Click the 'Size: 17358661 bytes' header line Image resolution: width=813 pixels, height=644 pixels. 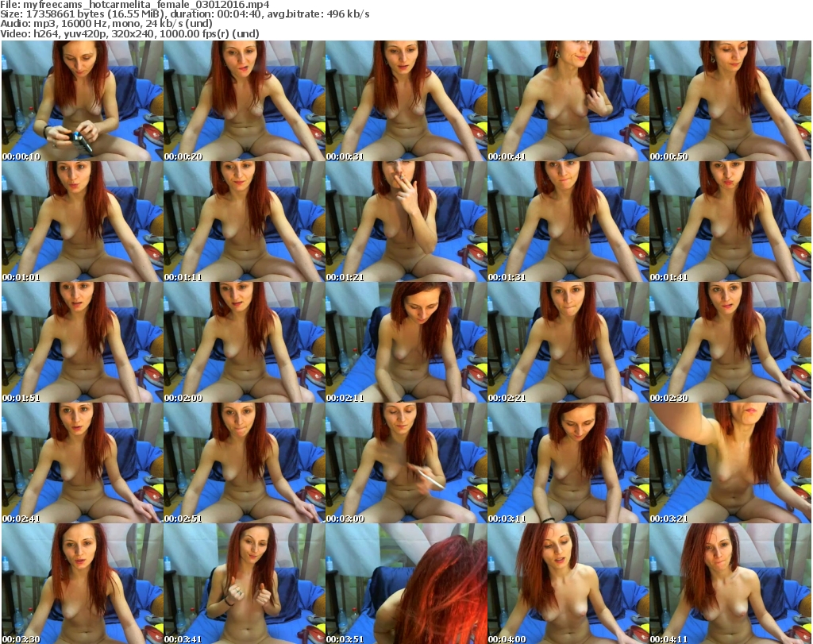(x=184, y=14)
